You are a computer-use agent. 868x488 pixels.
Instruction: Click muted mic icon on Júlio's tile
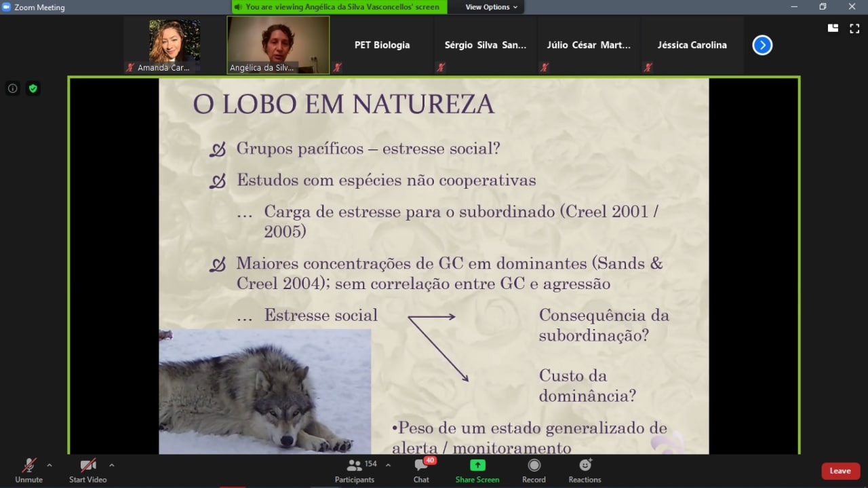(x=545, y=67)
